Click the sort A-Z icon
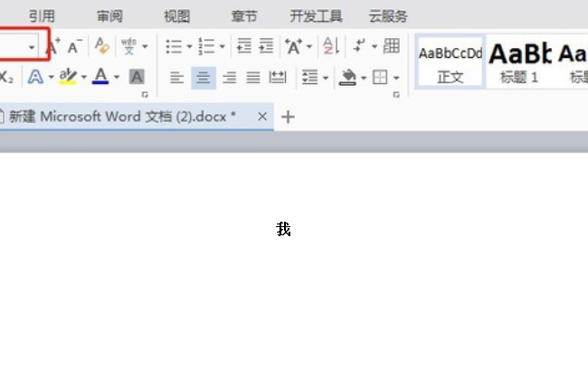 coord(331,46)
